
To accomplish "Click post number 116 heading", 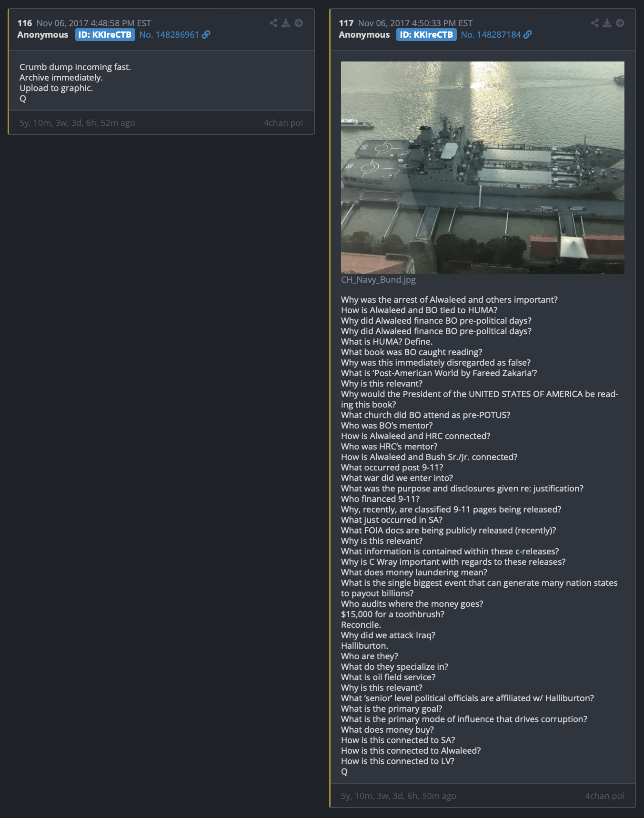I will pos(25,23).
